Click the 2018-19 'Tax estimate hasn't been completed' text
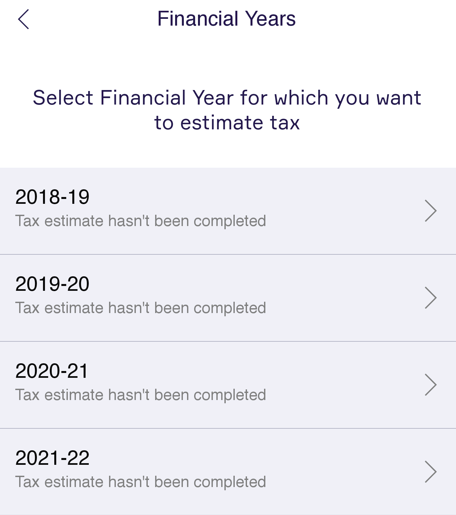 tap(141, 221)
